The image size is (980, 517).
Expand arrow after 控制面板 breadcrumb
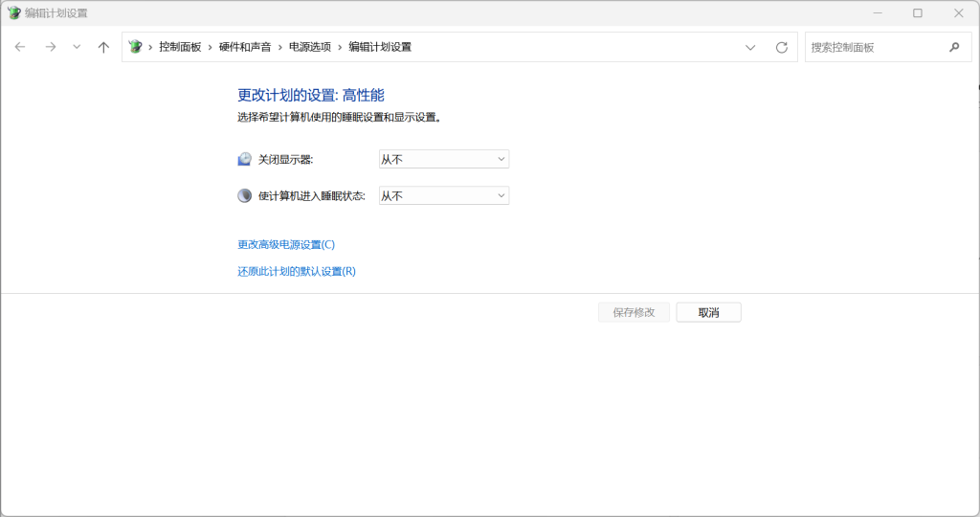[211, 48]
